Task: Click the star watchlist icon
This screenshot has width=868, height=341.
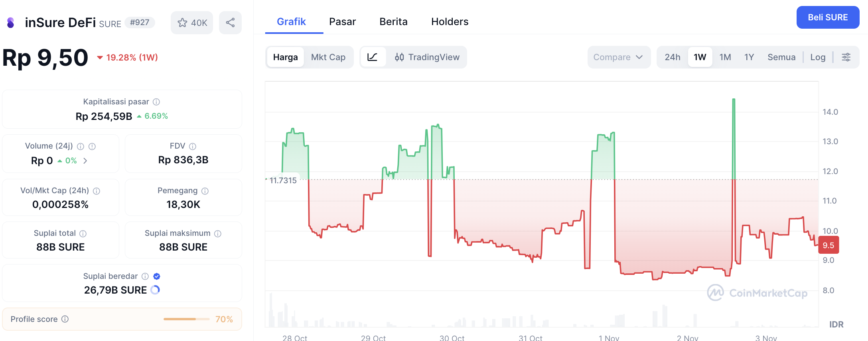Action: [183, 23]
